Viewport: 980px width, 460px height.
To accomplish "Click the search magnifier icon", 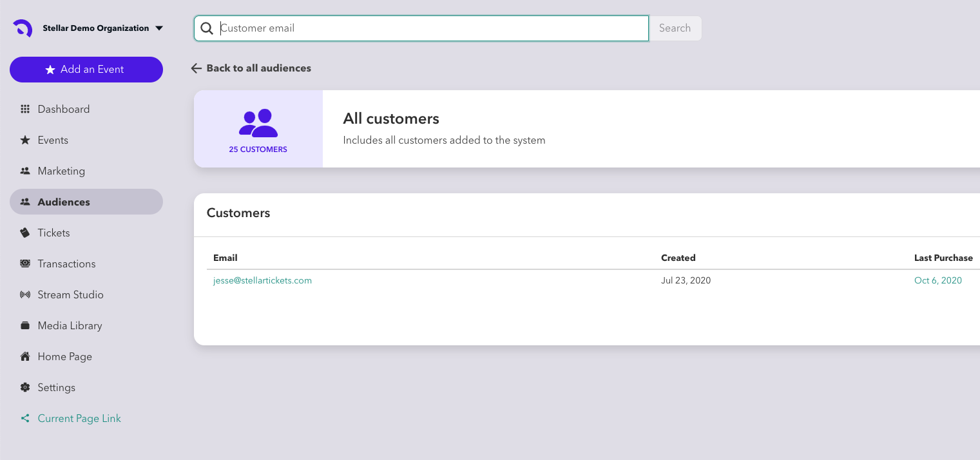I will (207, 28).
